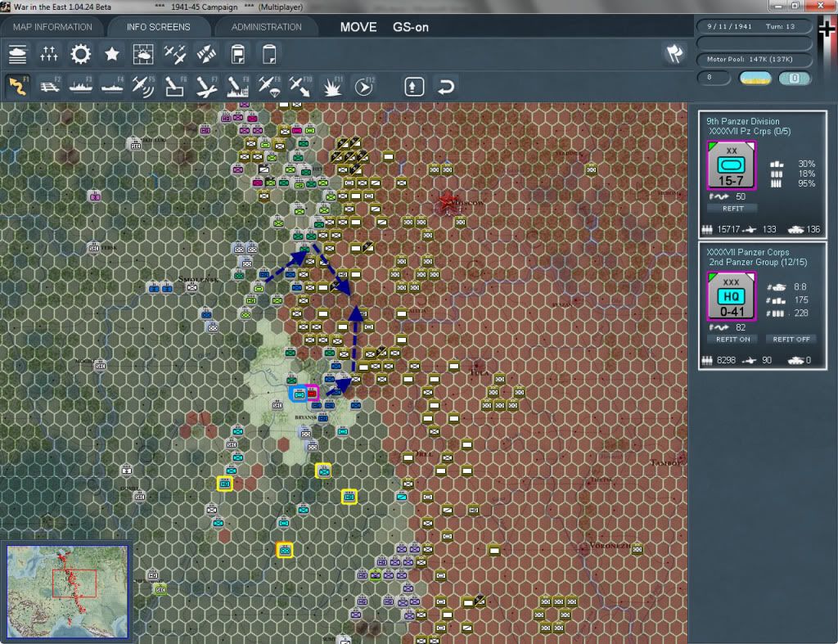Click the 15717 men count for 9th Panzer
The width and height of the screenshot is (838, 644).
coord(728,230)
